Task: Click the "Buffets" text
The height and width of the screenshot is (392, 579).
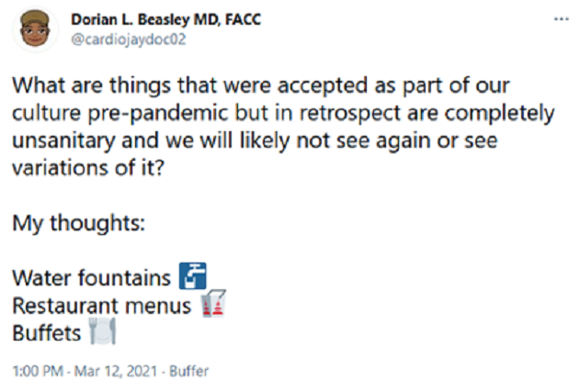Action: 46,333
